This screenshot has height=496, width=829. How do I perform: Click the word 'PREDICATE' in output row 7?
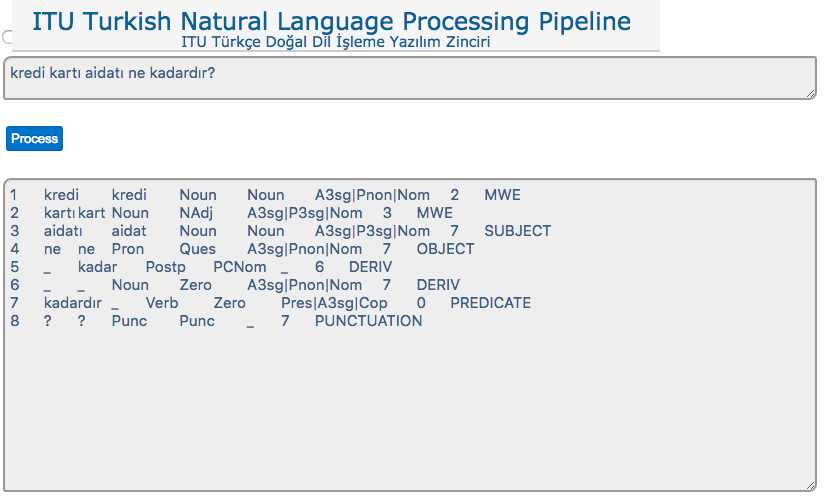tap(491, 303)
